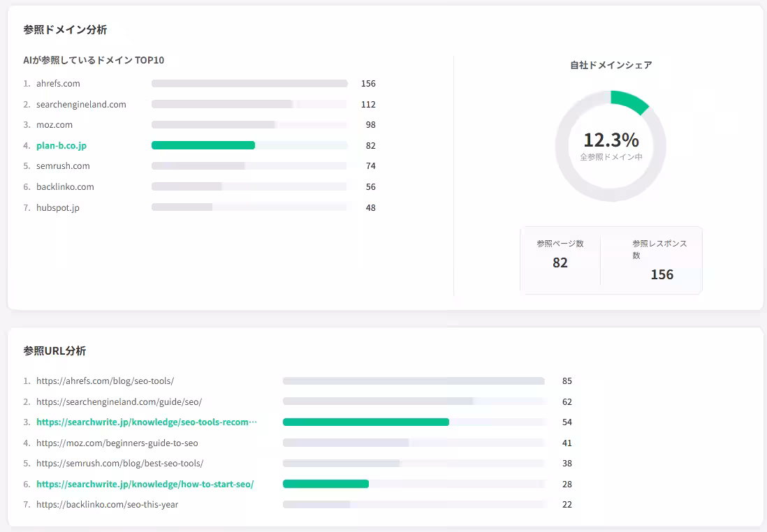767x532 pixels.
Task: Click the URL count 62
Action: pyautogui.click(x=567, y=402)
